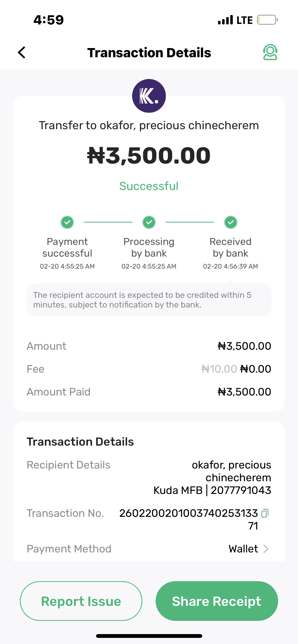Tap the recipient account number 2077791043

[x=241, y=490]
